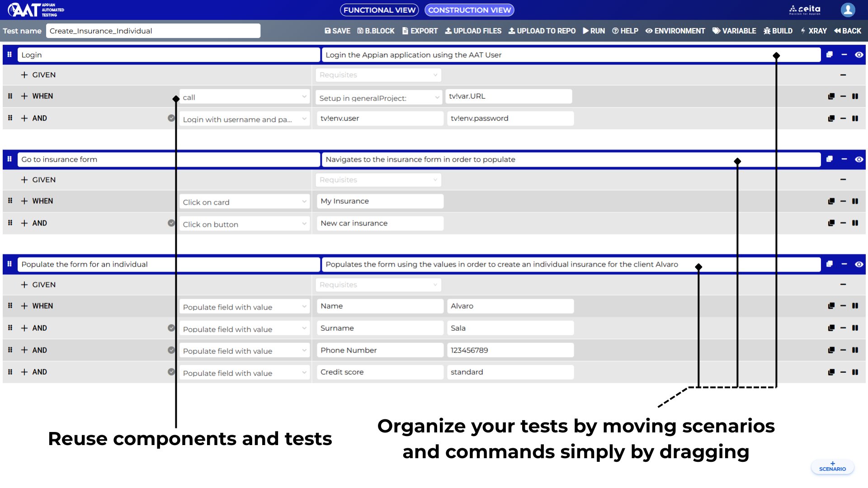
Task: Go BACK using the toolbar button
Action: 848,31
